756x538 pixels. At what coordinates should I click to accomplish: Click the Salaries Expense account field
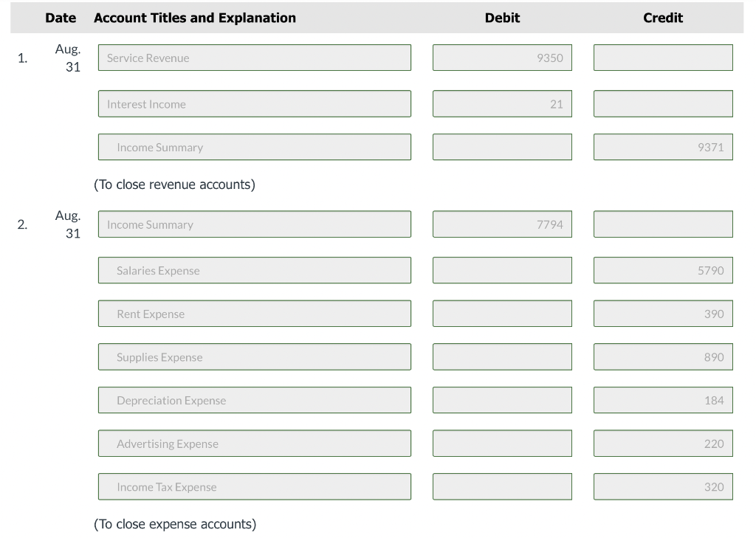tap(254, 271)
